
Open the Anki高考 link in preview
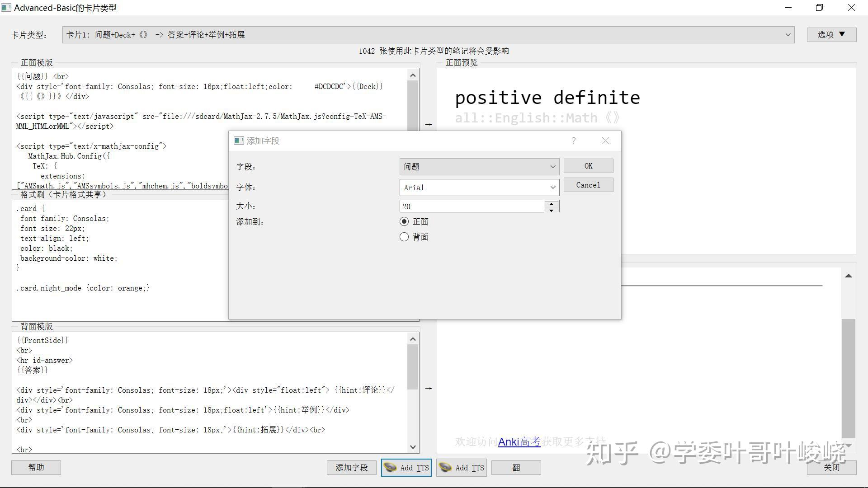point(519,442)
